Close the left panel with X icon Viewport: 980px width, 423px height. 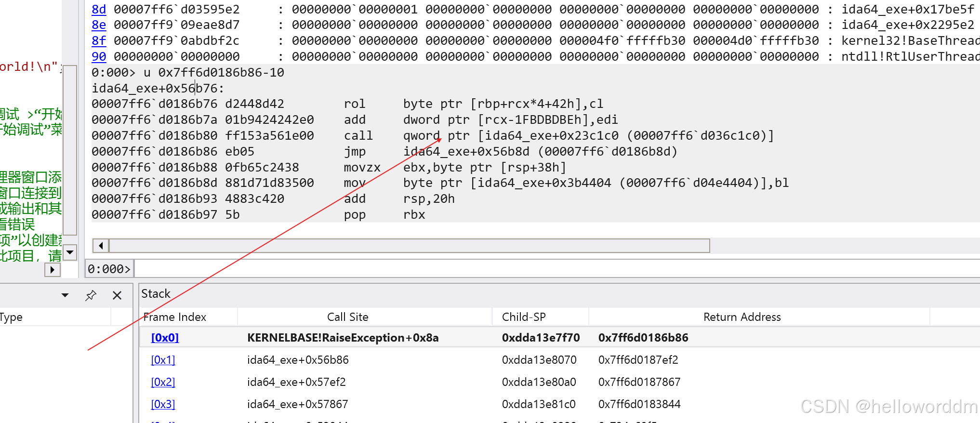(117, 295)
